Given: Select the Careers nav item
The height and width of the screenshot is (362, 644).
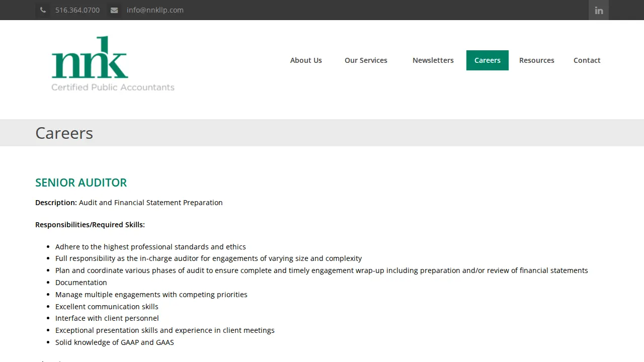Looking at the screenshot, I should tap(488, 60).
